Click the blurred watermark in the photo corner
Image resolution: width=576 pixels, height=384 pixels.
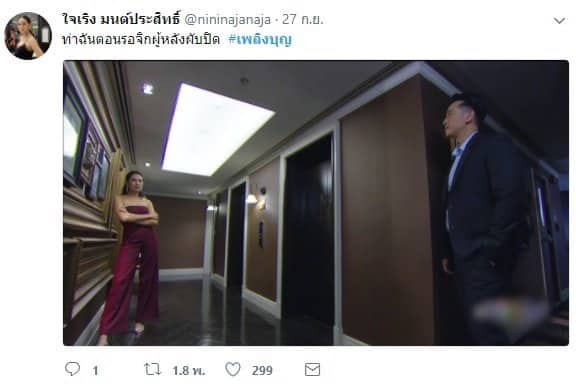(510, 312)
